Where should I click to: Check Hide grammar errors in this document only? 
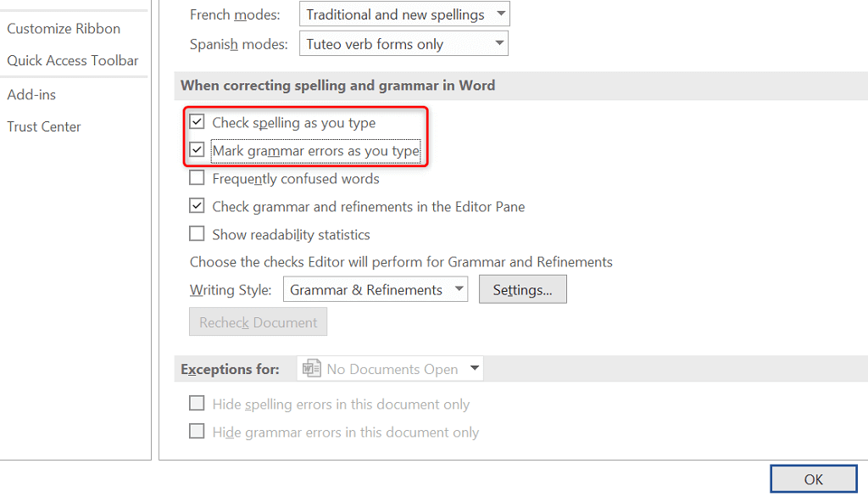(x=198, y=432)
